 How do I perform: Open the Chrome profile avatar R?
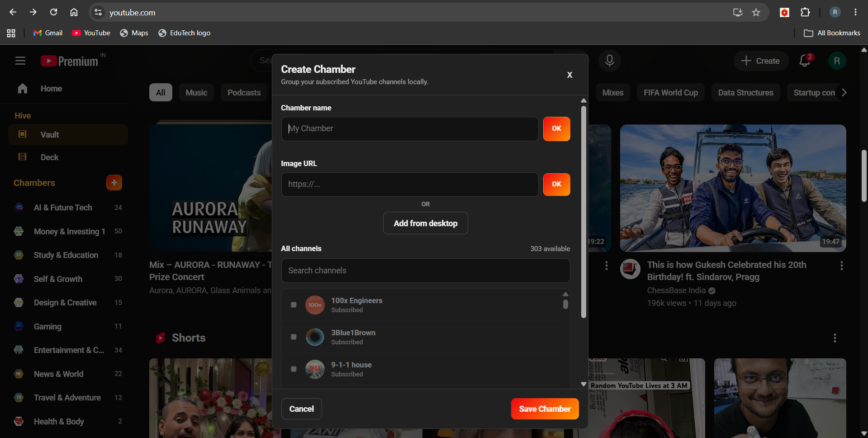tap(835, 12)
